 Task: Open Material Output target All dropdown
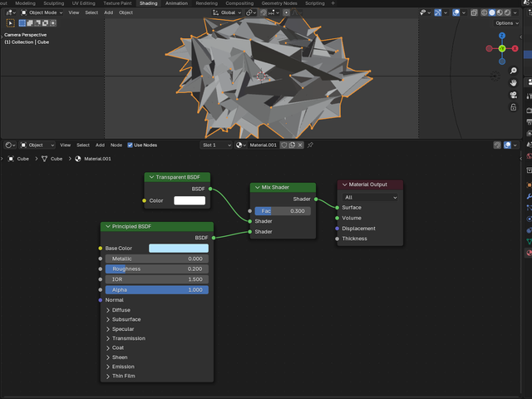370,198
